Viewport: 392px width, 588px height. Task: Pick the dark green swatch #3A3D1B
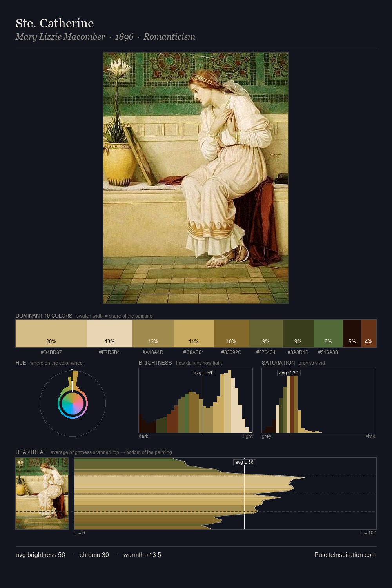(x=298, y=334)
